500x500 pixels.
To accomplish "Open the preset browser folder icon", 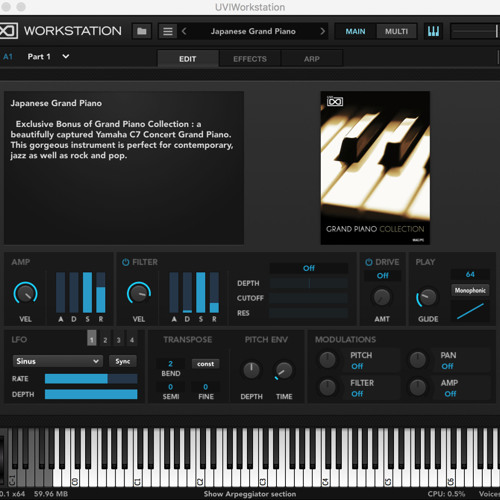I will (x=142, y=31).
